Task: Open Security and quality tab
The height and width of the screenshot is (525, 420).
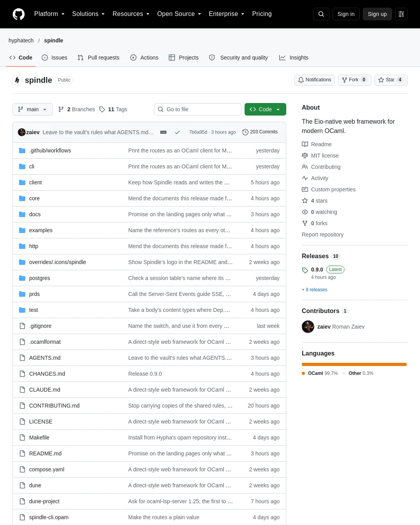Action: point(238,58)
